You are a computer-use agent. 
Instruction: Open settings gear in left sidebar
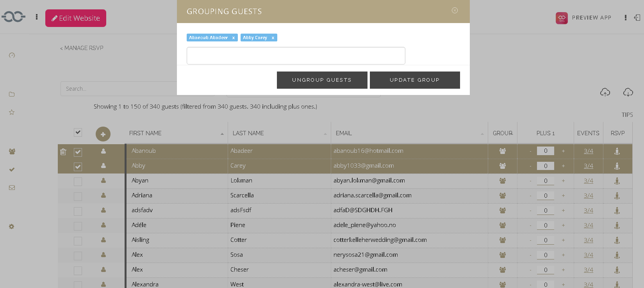[12, 226]
